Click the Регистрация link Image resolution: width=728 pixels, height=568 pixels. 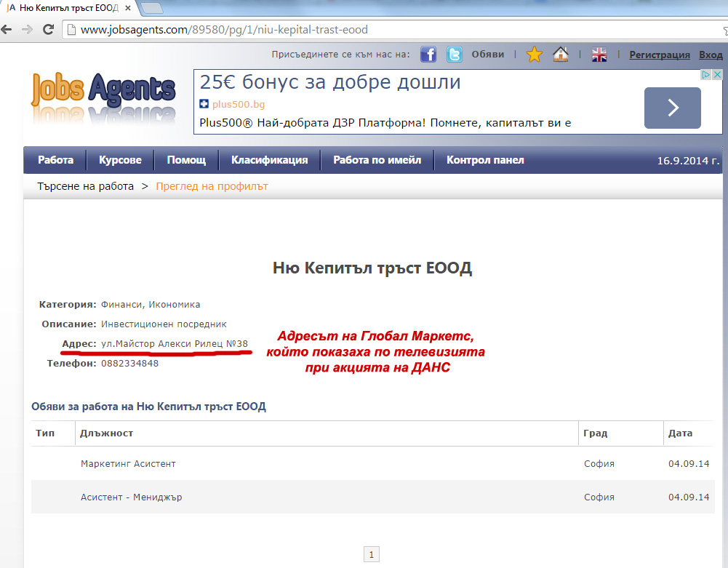(x=660, y=55)
